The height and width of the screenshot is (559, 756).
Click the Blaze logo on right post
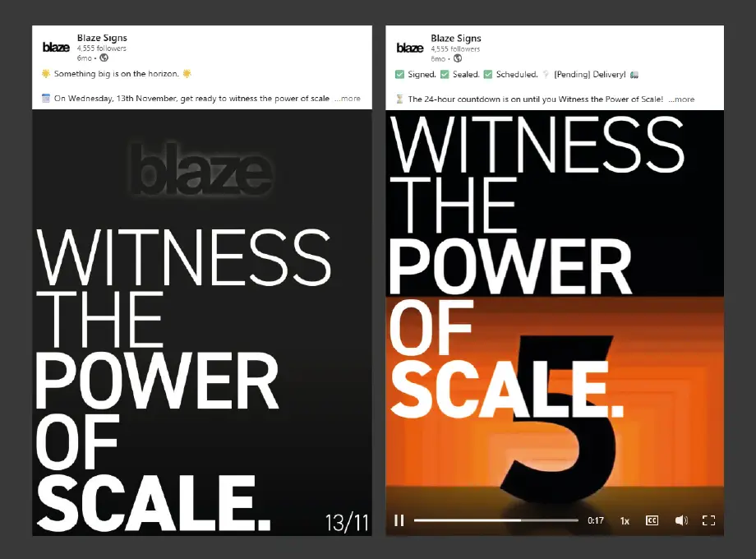click(410, 48)
